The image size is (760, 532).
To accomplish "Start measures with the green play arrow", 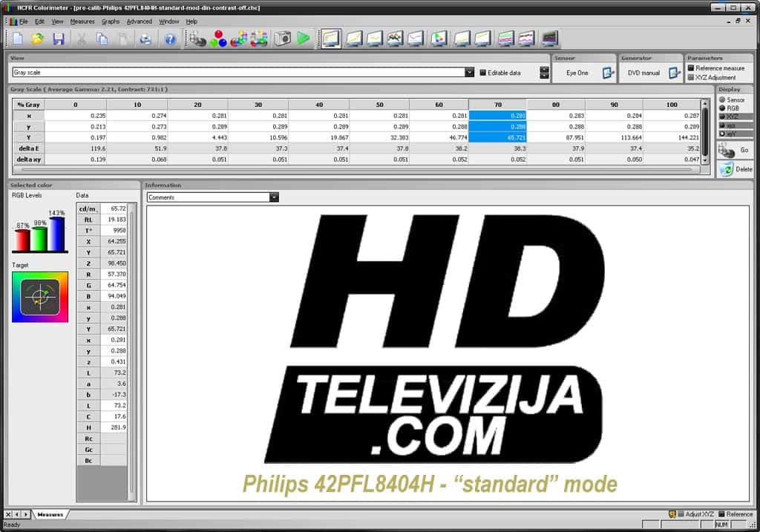I will point(304,39).
